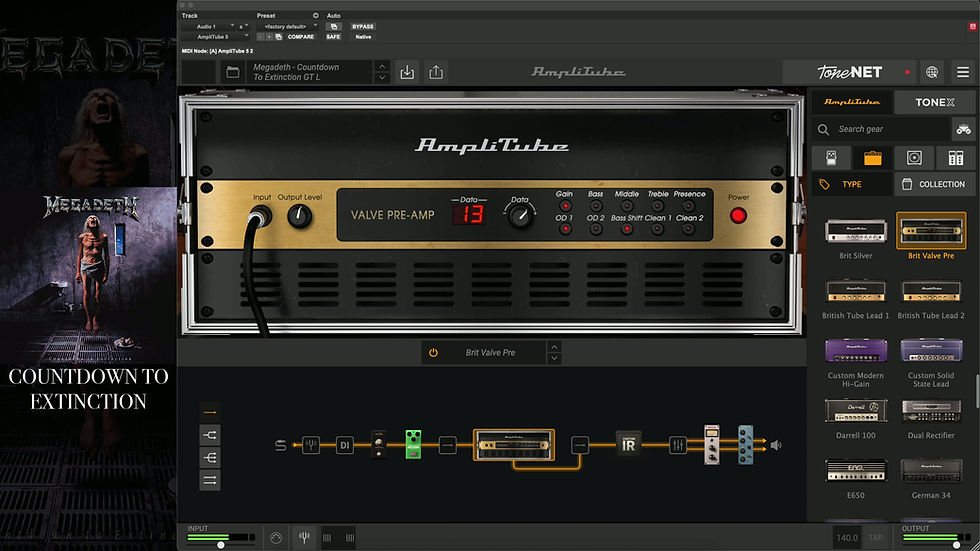Image resolution: width=980 pixels, height=551 pixels.
Task: Select the Custom IR cabinet block
Action: 628,445
